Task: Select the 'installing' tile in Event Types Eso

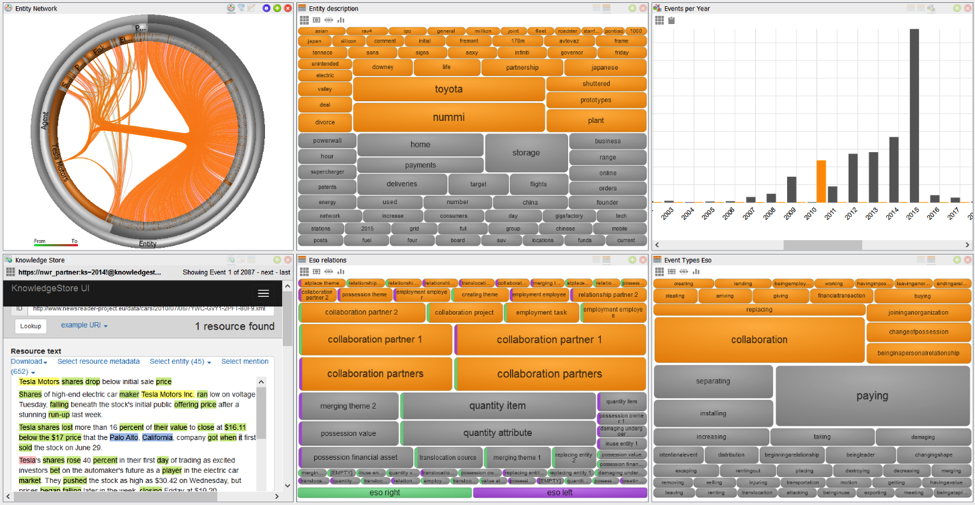Action: [713, 413]
